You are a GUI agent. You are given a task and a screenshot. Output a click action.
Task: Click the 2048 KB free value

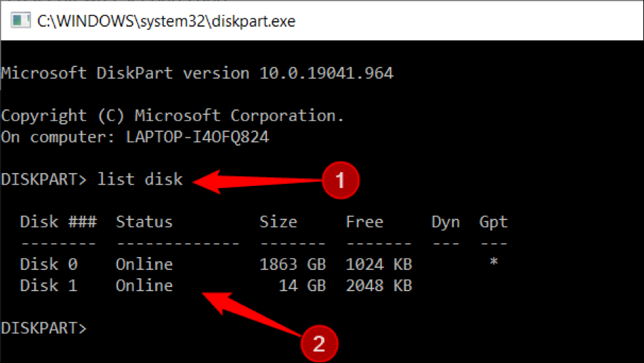coord(378,286)
